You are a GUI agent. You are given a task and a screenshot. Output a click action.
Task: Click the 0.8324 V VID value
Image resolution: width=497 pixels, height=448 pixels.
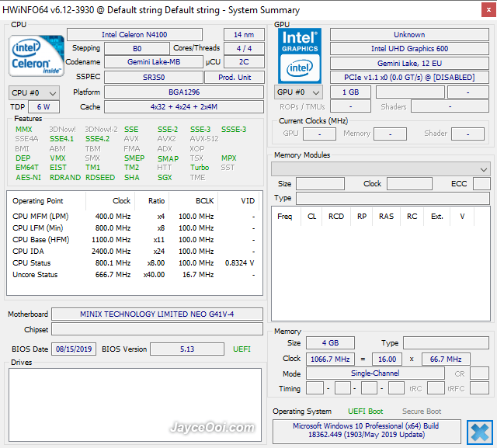click(x=240, y=263)
